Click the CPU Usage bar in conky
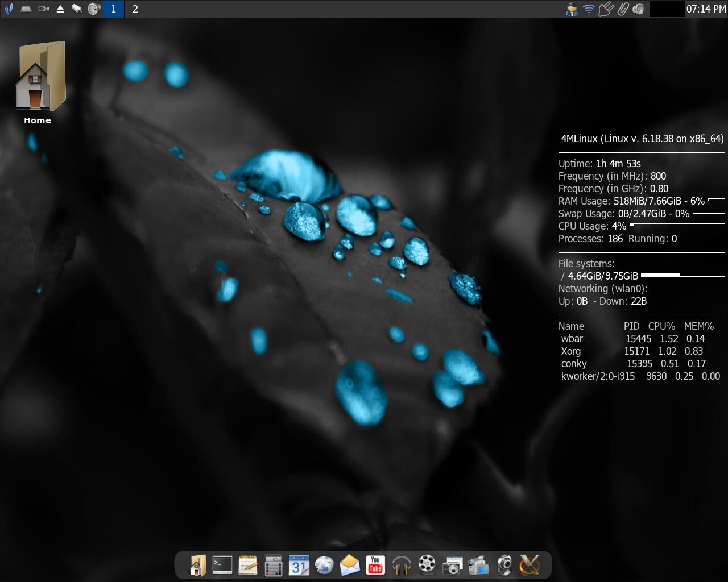728x582 pixels. coord(677,225)
